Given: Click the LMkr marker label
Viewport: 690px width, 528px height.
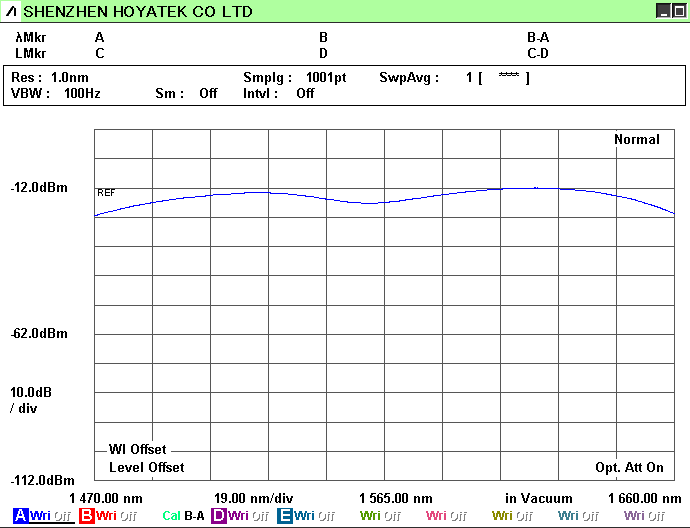Looking at the screenshot, I should pos(30,53).
